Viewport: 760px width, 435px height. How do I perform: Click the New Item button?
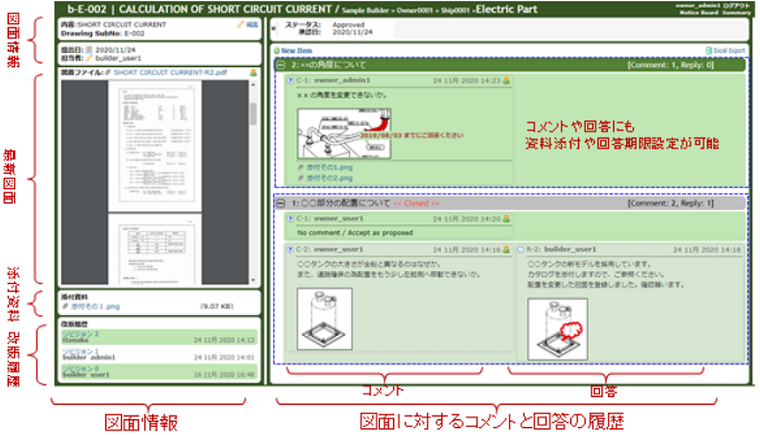coord(293,50)
